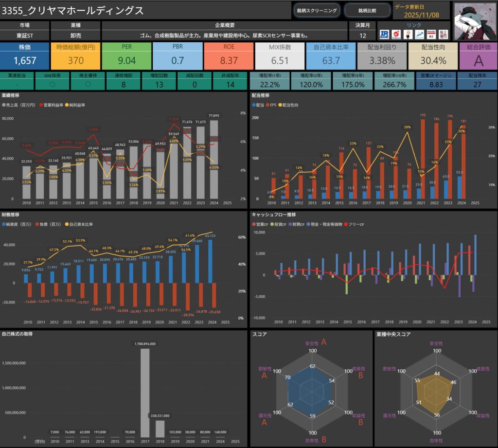Click the 銘柄スクリーニング button
This screenshot has width=498, height=448.
pyautogui.click(x=317, y=10)
